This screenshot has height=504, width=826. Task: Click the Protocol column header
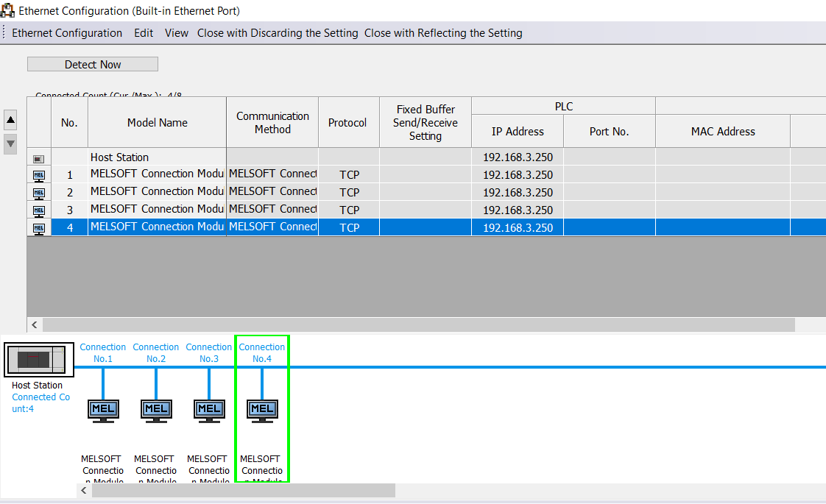click(x=347, y=122)
